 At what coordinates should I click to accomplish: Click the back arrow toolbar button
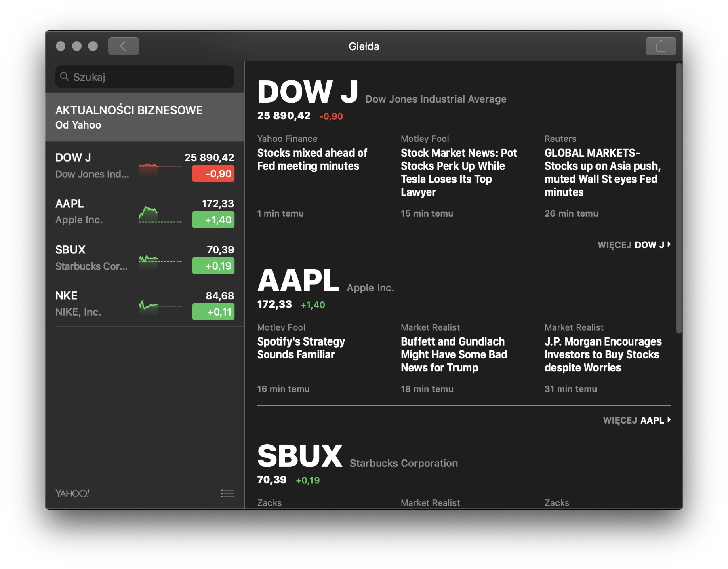pyautogui.click(x=123, y=46)
